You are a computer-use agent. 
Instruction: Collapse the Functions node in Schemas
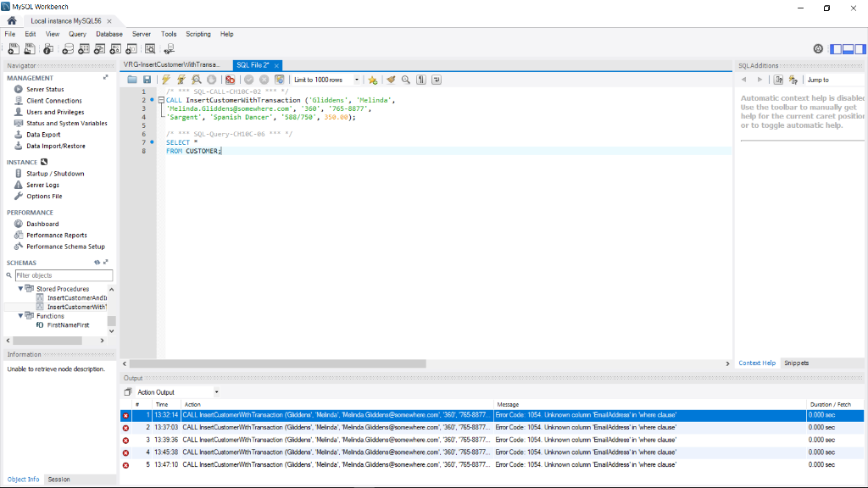pos(19,316)
